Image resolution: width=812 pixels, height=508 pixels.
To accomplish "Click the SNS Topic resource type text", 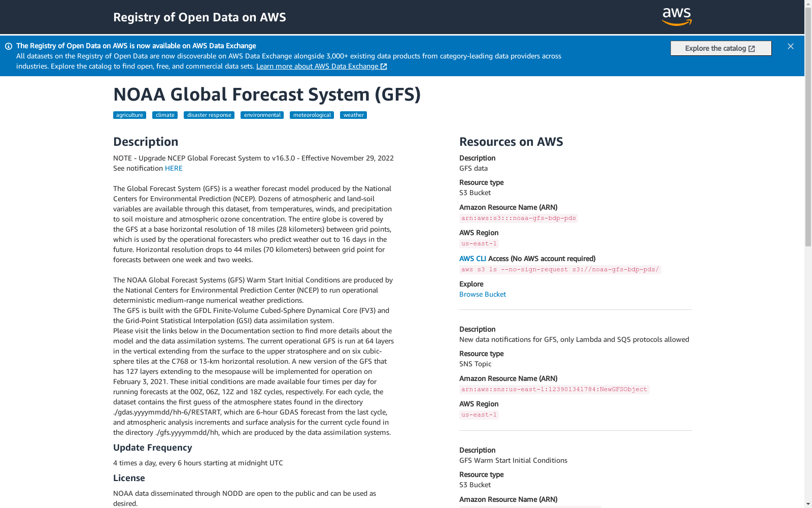I will click(x=476, y=364).
